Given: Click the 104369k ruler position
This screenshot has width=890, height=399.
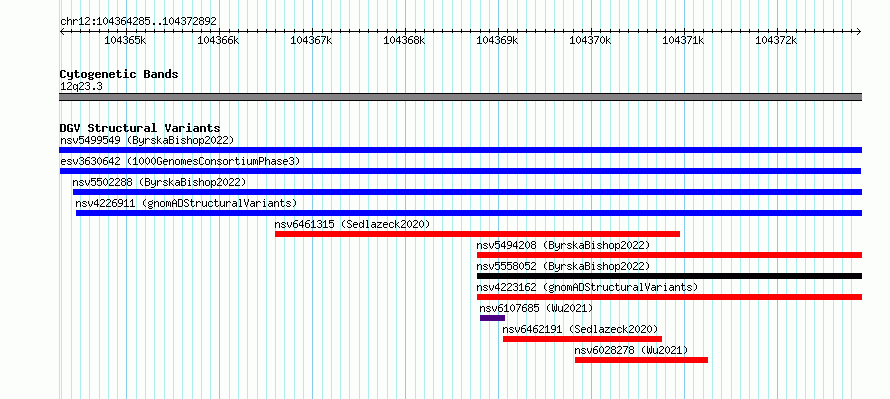Looking at the screenshot, I should tap(497, 40).
